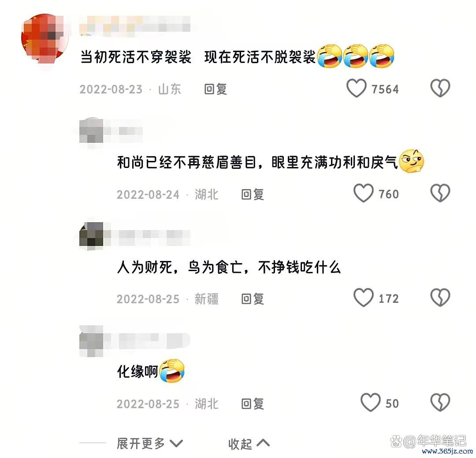The height and width of the screenshot is (458, 476).
Task: Open avatar of the 人为财死 comment author
Action: [x=91, y=236]
